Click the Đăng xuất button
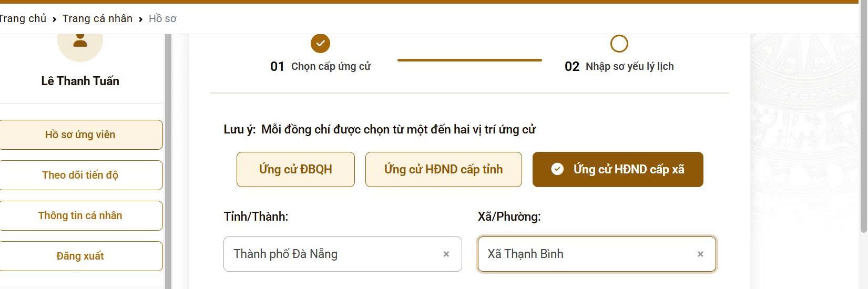This screenshot has width=868, height=289. tap(80, 256)
